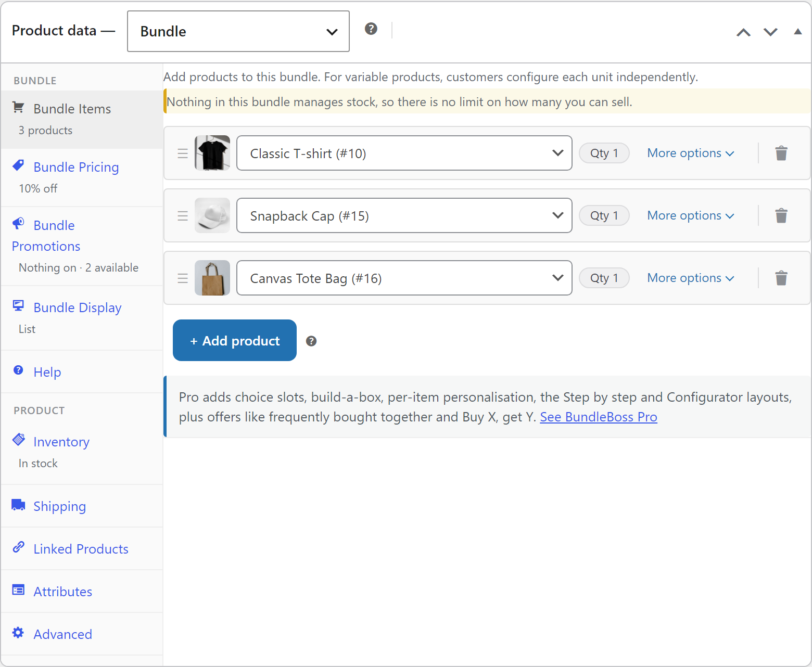Expand More options for Canvas Tote Bag
The width and height of the screenshot is (812, 667).
pyautogui.click(x=691, y=278)
